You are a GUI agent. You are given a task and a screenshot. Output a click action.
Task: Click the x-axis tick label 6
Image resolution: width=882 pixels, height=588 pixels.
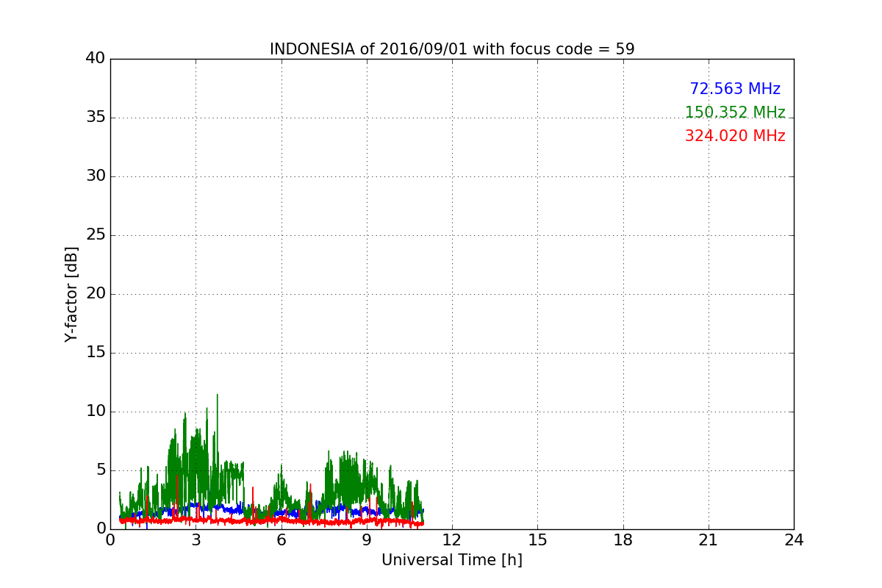click(282, 539)
